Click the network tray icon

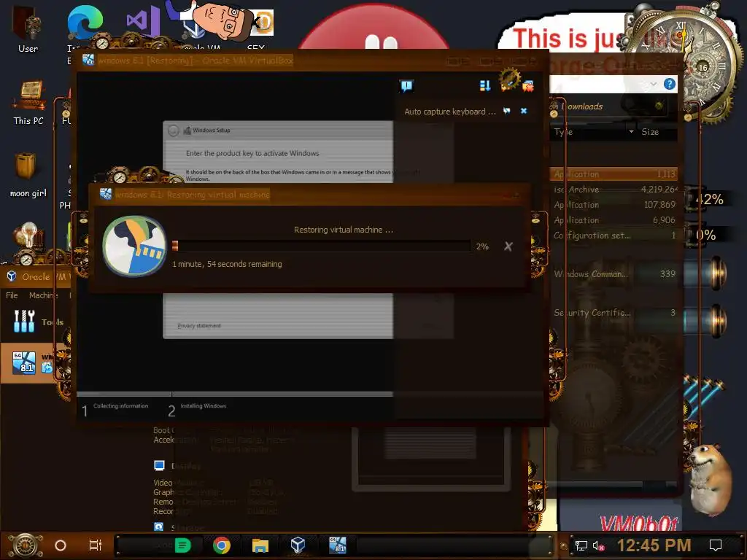click(x=581, y=545)
